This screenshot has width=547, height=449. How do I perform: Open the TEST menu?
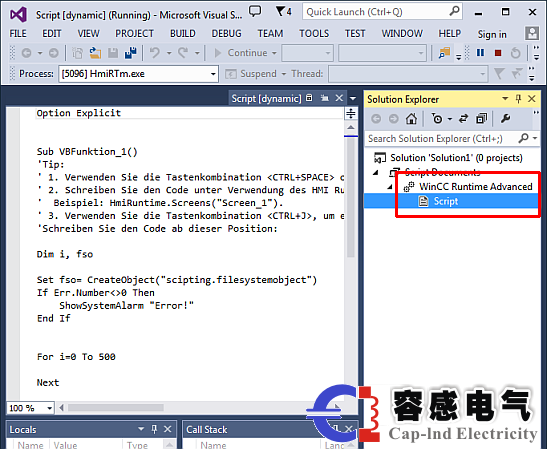[x=355, y=33]
